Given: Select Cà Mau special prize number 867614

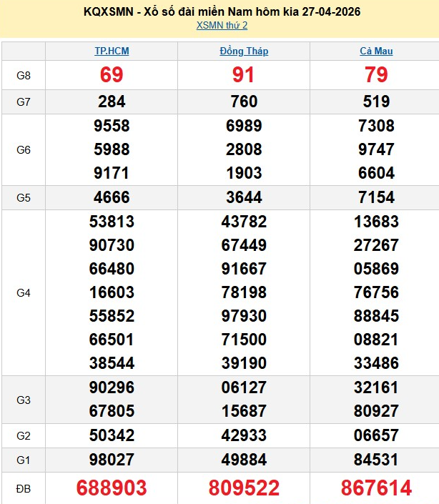Looking at the screenshot, I should (376, 488).
